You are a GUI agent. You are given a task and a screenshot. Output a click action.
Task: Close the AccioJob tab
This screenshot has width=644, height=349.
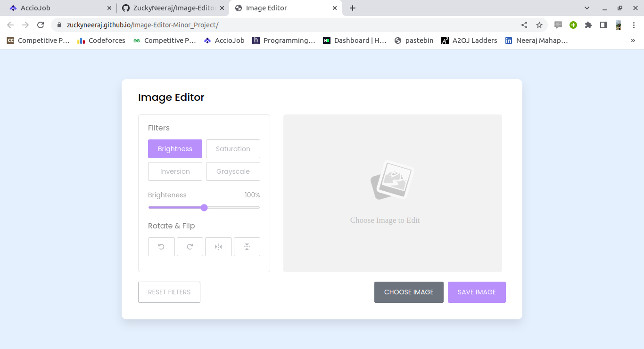(x=109, y=8)
